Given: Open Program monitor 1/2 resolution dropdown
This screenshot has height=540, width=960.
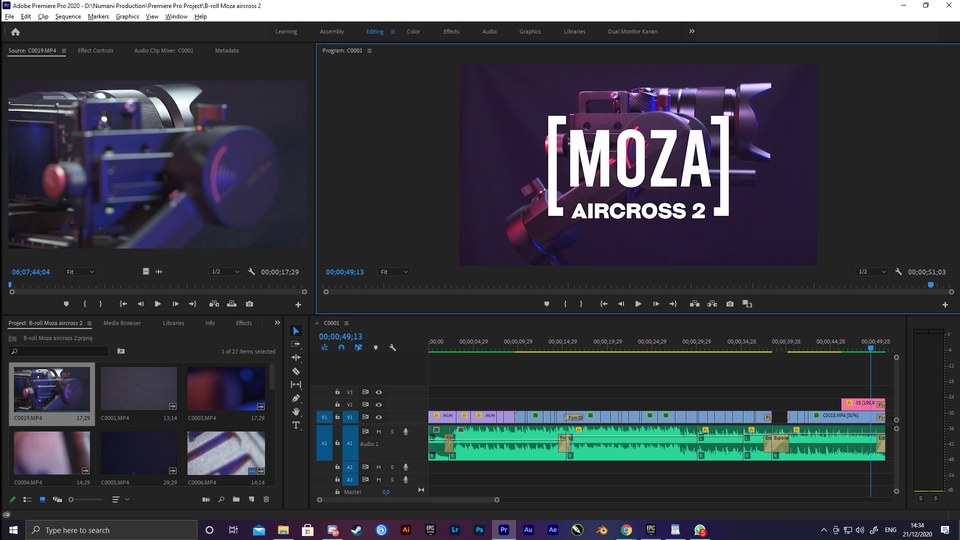Looking at the screenshot, I should [x=872, y=272].
